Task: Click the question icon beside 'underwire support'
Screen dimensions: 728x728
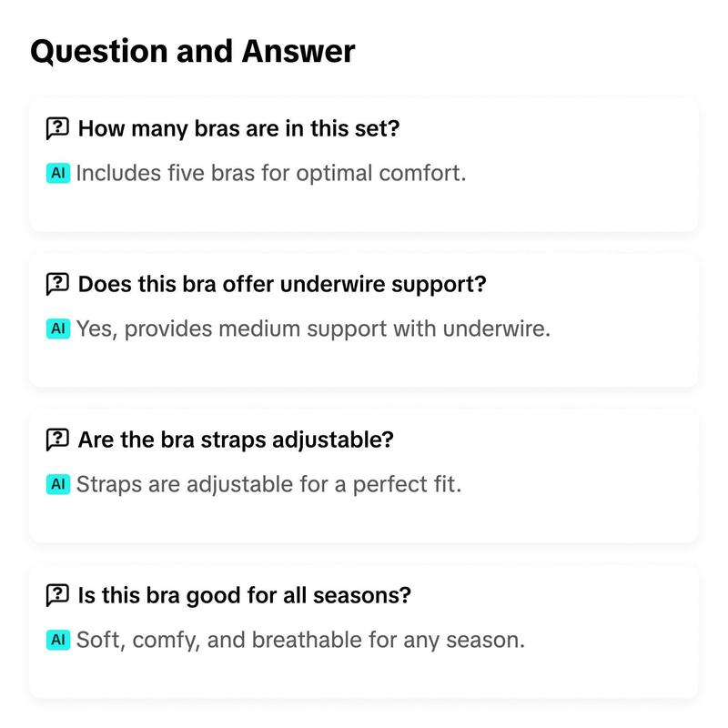Action: click(x=57, y=284)
